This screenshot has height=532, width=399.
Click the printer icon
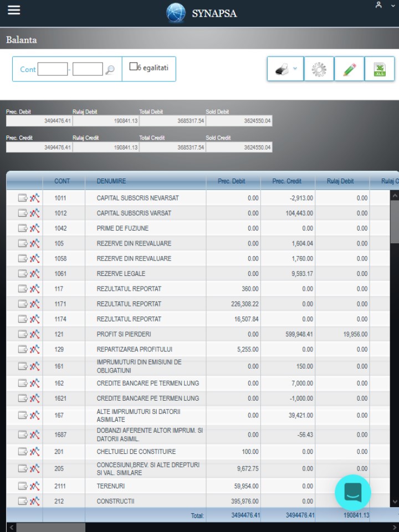tap(282, 69)
